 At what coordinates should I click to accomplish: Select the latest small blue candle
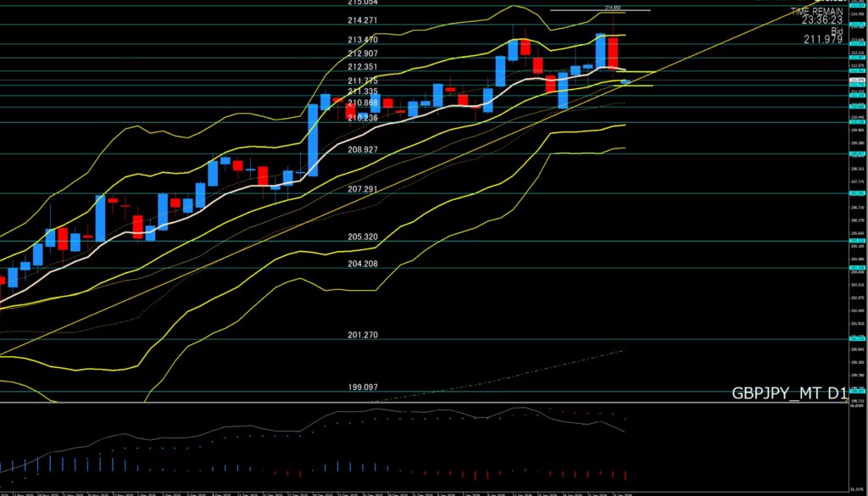[x=626, y=81]
